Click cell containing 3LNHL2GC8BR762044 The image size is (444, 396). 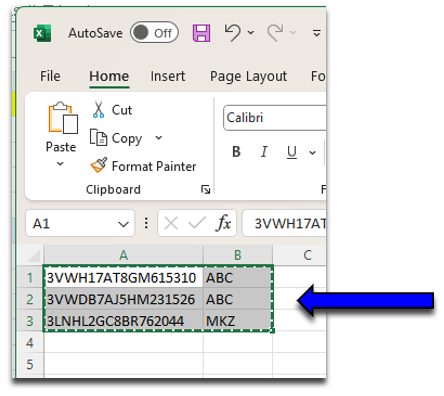tap(123, 321)
